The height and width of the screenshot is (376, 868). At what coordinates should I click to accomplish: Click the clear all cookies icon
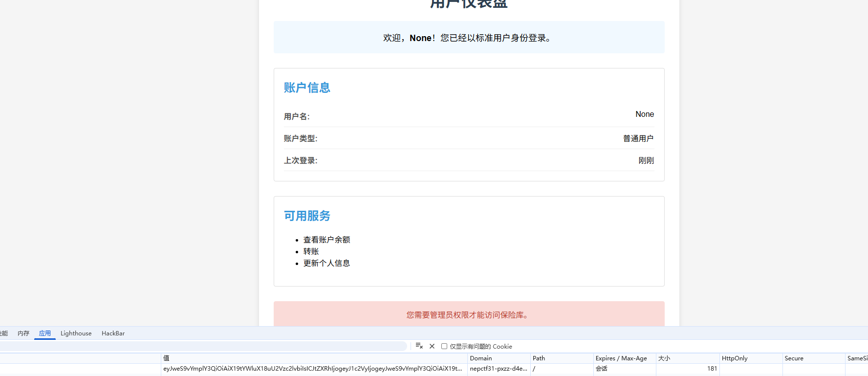(x=419, y=346)
